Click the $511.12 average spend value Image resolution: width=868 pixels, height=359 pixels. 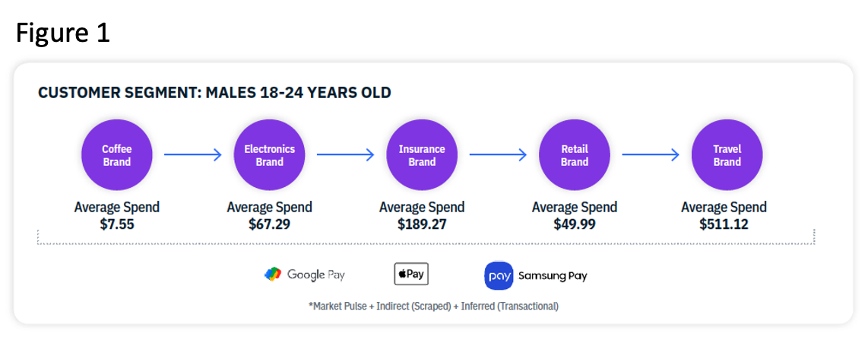tap(724, 224)
